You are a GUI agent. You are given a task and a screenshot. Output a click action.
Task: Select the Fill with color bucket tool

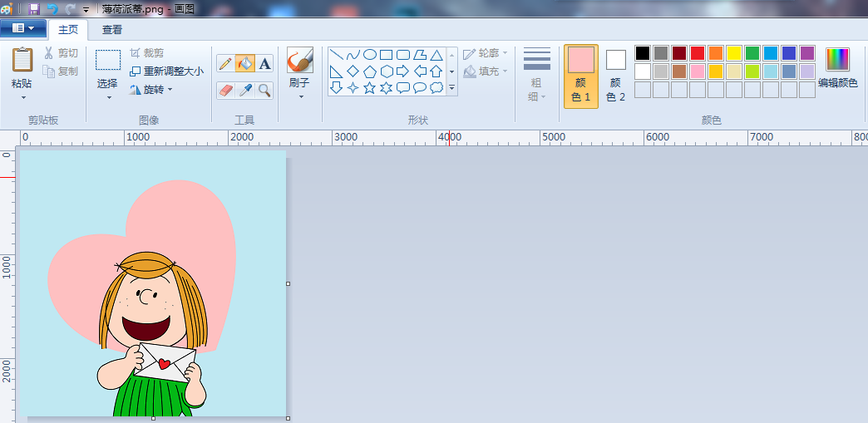click(x=244, y=64)
